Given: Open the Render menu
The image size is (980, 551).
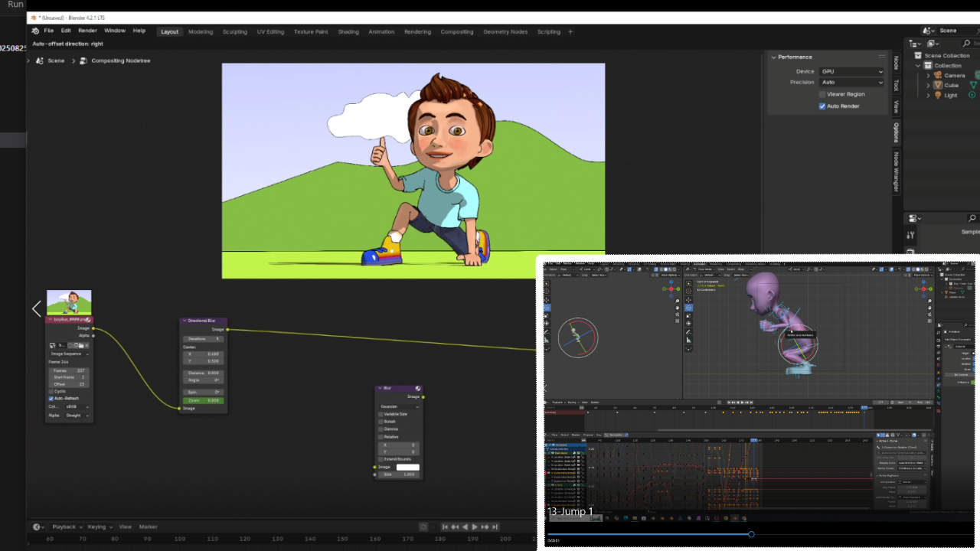Looking at the screenshot, I should (87, 31).
